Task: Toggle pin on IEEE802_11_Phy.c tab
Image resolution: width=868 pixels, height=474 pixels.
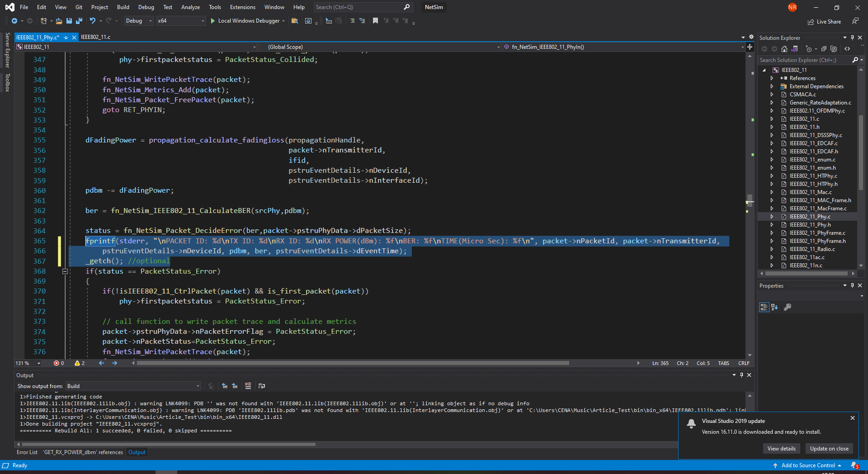Action: 66,38
